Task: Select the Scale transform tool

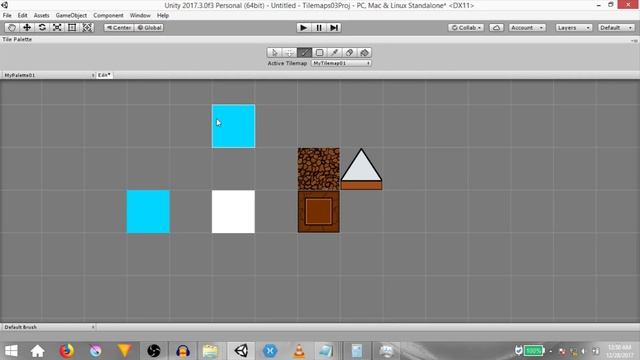Action: click(57, 27)
